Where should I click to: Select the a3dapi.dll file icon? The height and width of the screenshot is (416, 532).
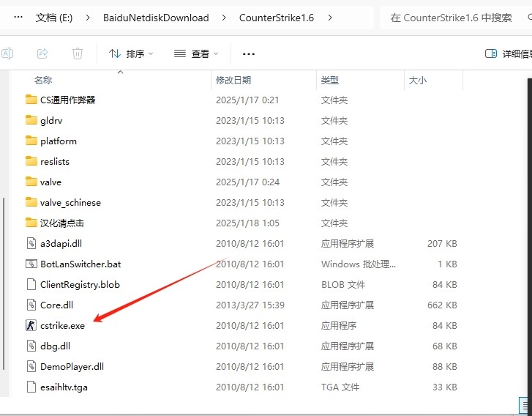[31, 243]
